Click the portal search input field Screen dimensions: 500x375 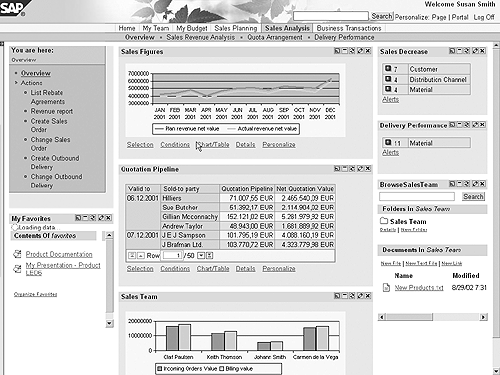pyautogui.click(x=331, y=16)
